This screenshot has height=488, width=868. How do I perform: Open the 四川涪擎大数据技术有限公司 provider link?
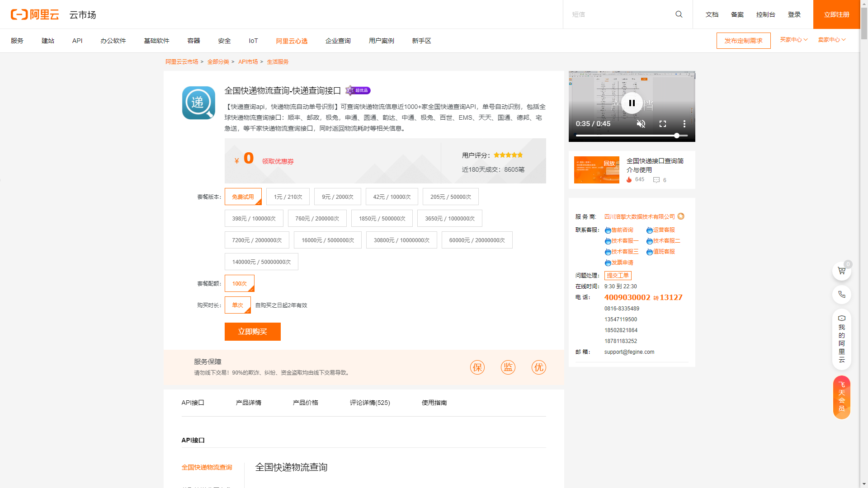(640, 216)
